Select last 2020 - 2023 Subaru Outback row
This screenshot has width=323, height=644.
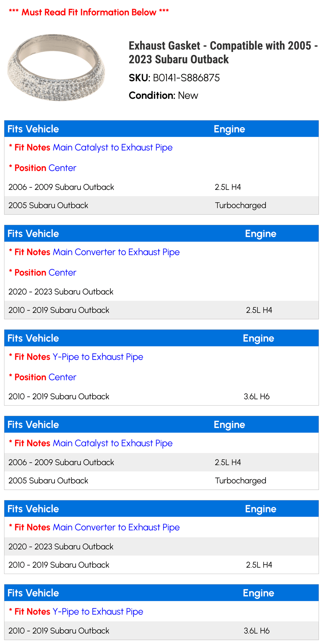click(161, 547)
